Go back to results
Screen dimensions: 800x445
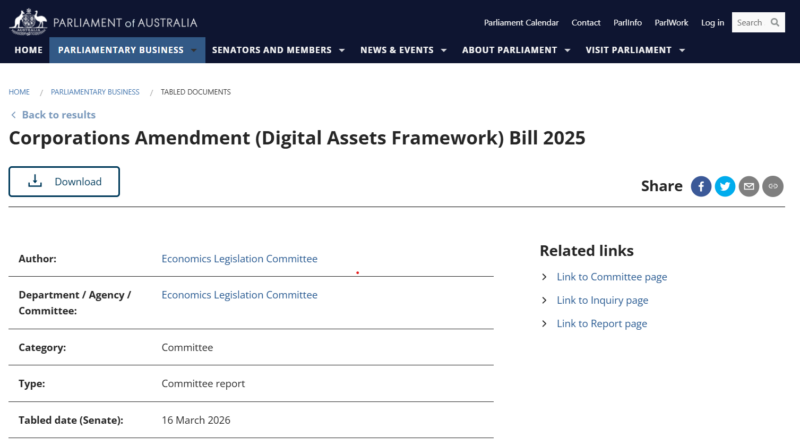(58, 115)
